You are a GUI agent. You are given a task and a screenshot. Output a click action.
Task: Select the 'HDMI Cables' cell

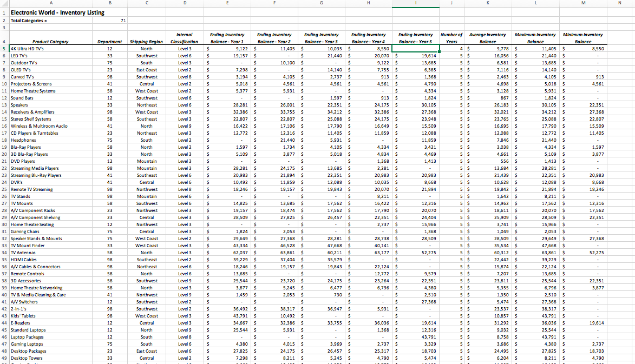(51, 260)
